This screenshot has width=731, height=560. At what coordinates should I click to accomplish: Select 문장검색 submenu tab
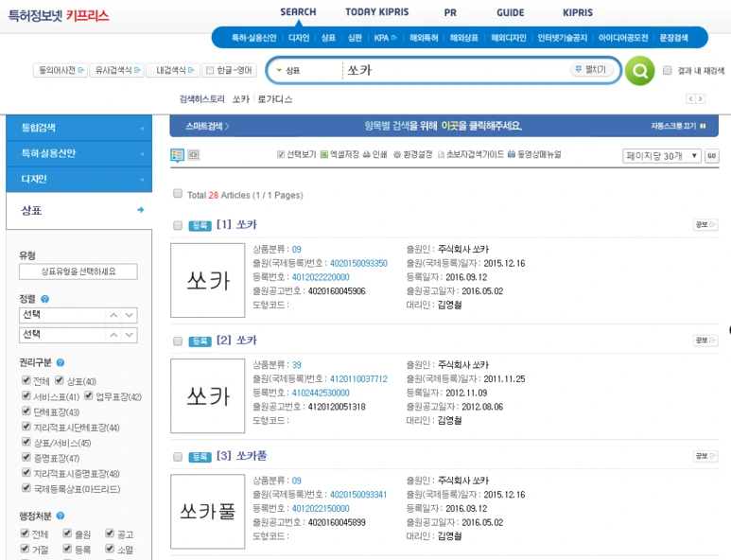point(673,38)
